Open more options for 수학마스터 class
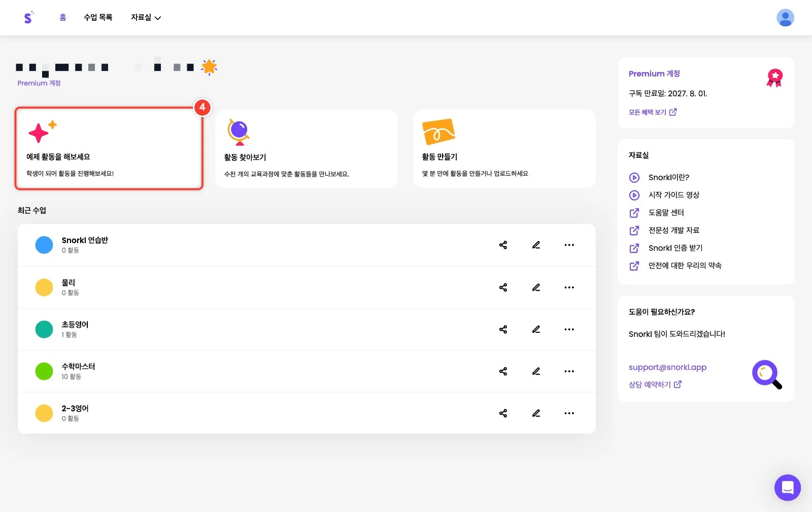 point(569,371)
